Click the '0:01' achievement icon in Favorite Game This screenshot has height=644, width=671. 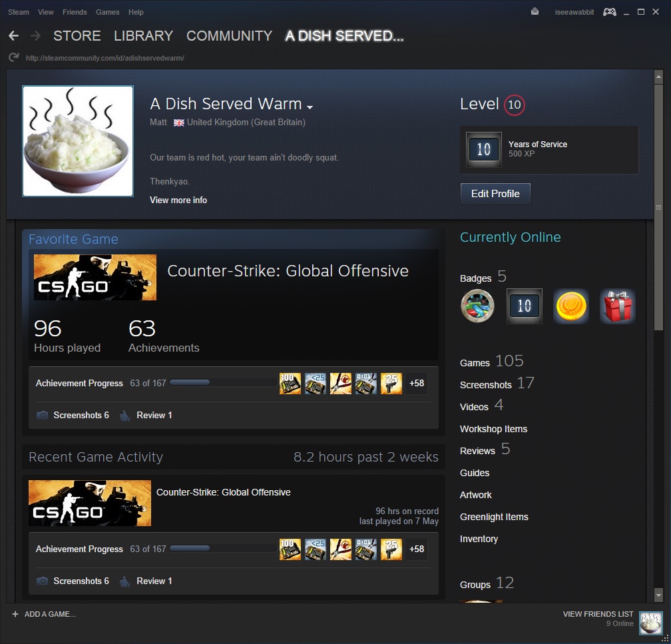366,383
